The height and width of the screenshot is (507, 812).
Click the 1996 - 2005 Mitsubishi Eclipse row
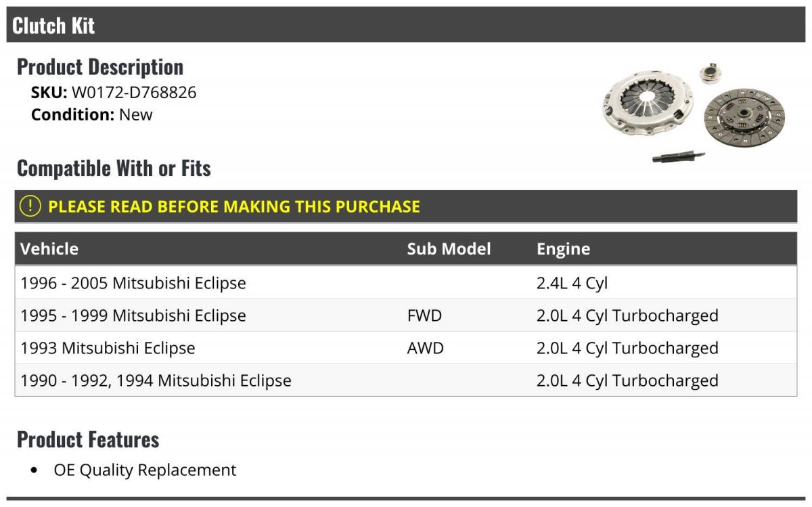(406, 283)
